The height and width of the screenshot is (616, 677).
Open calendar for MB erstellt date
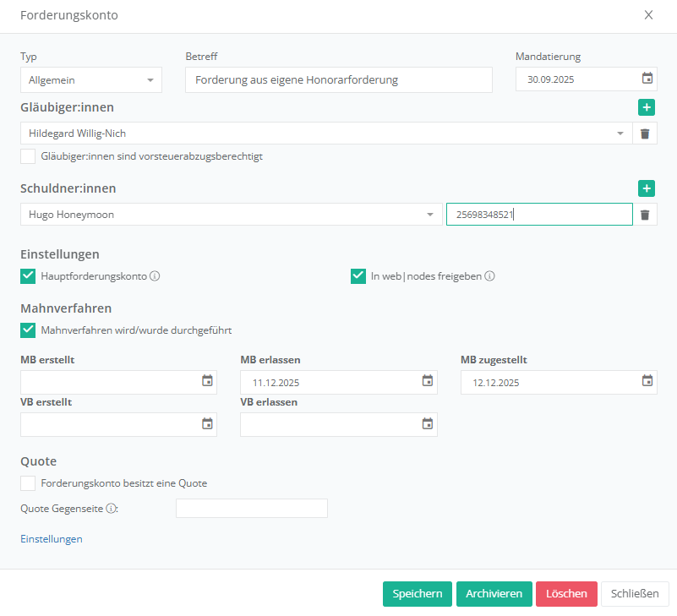207,381
